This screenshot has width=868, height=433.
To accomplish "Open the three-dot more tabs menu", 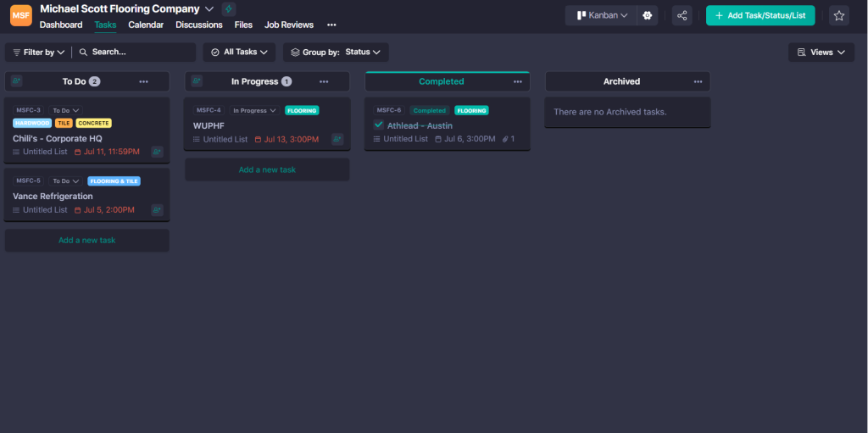I will click(x=331, y=25).
